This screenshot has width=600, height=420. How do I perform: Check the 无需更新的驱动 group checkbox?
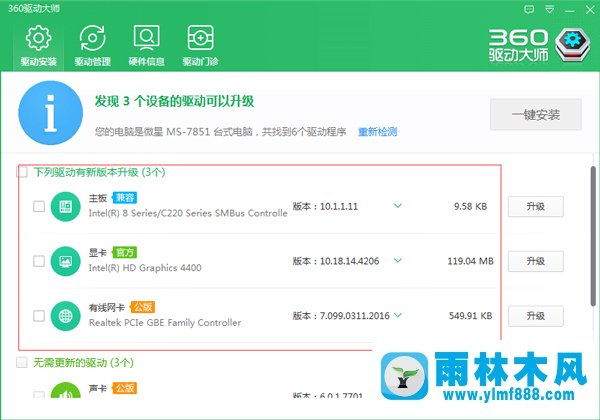point(22,362)
